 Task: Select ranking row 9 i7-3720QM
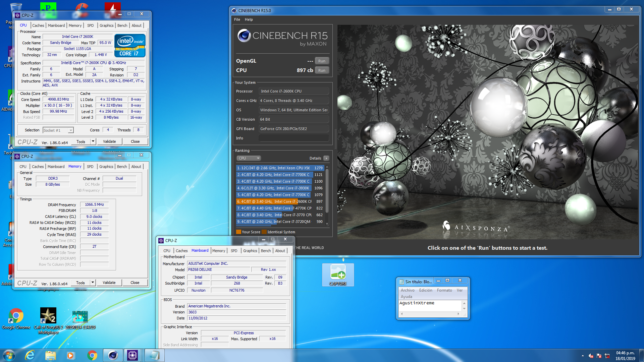point(280,222)
